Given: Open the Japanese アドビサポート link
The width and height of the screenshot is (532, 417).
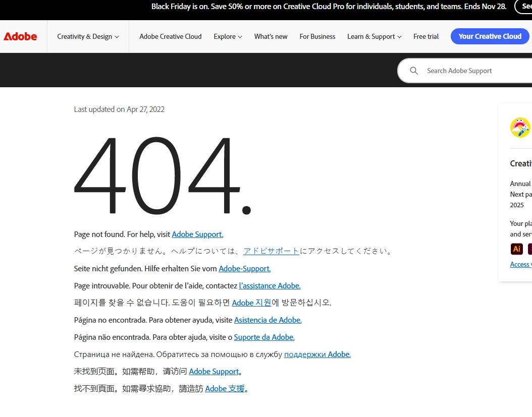Looking at the screenshot, I should pos(271,251).
